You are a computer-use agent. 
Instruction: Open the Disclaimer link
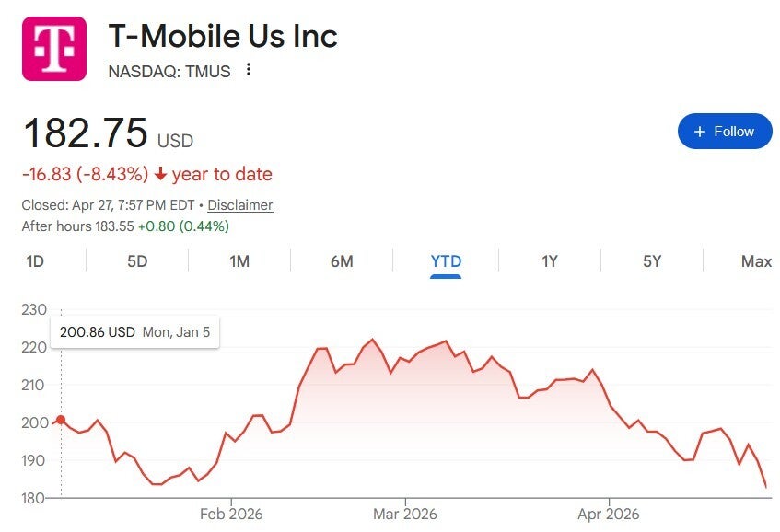pyautogui.click(x=239, y=205)
